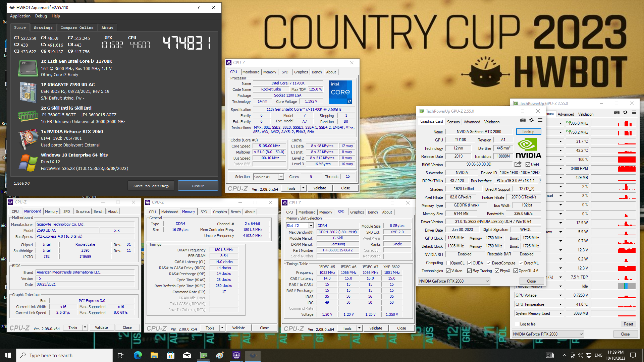
Task: Click the GPU name field in GPU-Z
Action: pos(479,132)
